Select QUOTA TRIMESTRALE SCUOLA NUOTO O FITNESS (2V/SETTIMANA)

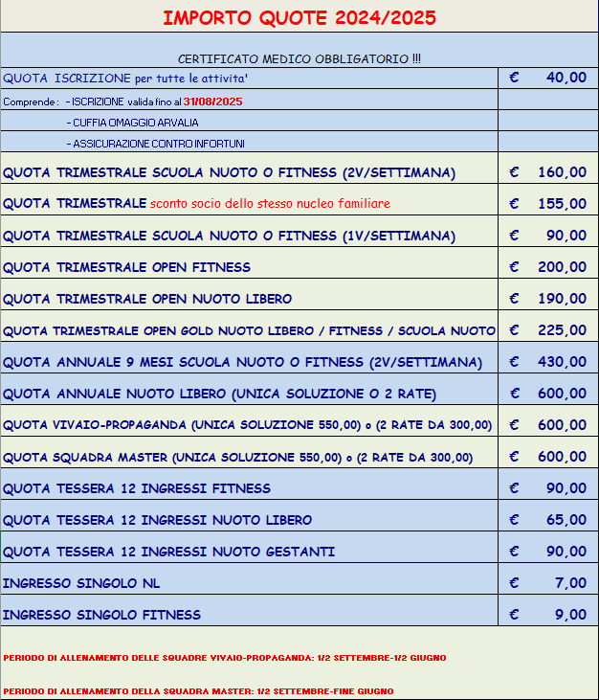(230, 172)
